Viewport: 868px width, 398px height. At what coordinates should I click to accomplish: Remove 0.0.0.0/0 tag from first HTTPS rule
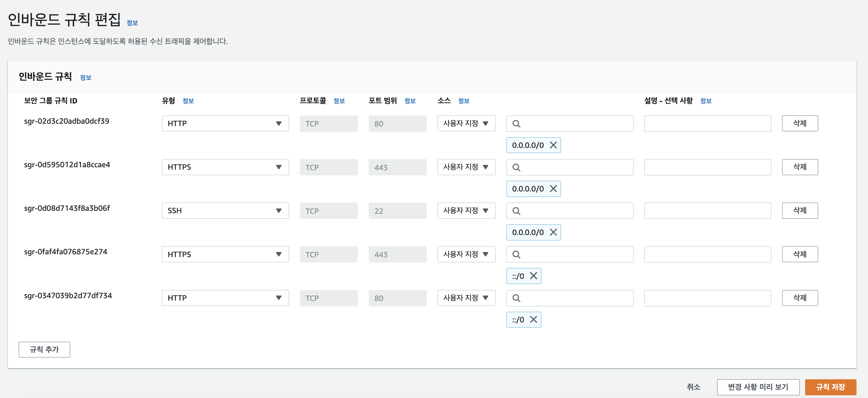(553, 188)
